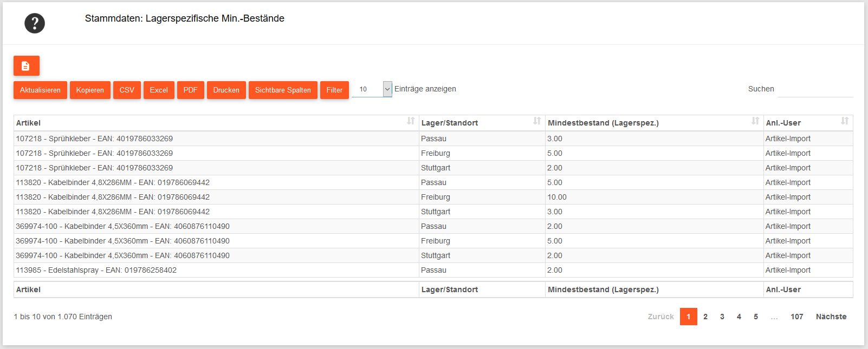Sort by Artikel column sort icon
Viewport: 868px width, 349px height.
coord(411,121)
